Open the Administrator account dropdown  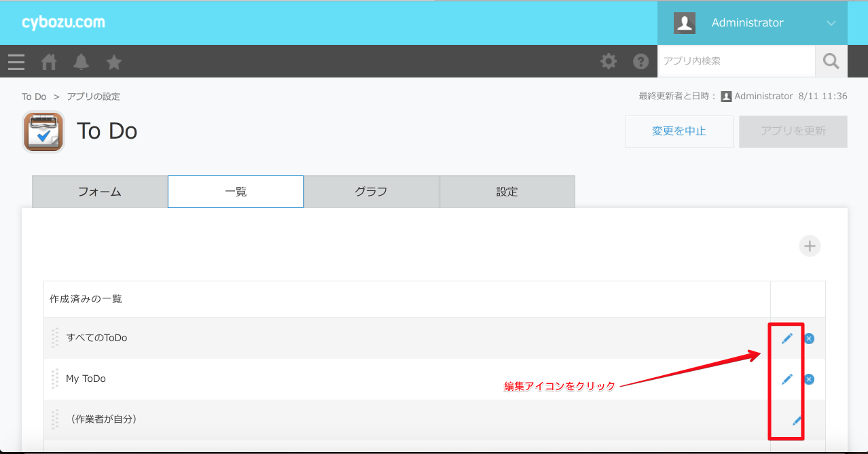747,22
